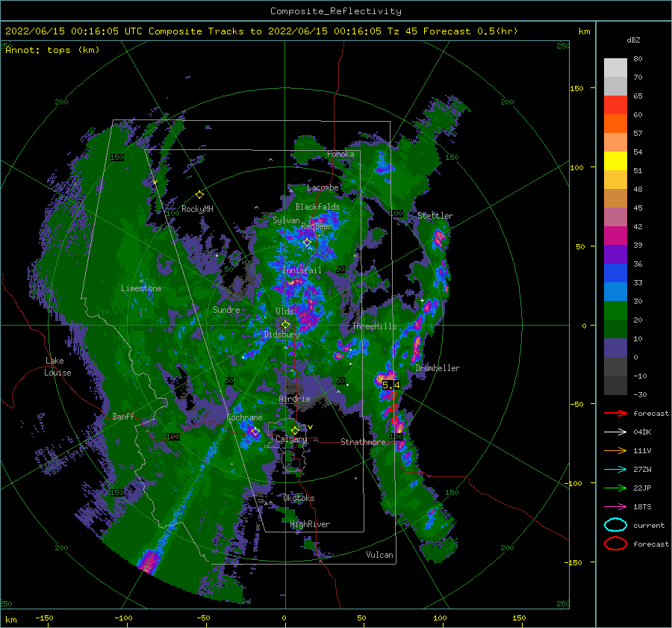The width and height of the screenshot is (672, 628).
Task: Select the cyan 27ZW arrow icon
Action: click(x=615, y=470)
